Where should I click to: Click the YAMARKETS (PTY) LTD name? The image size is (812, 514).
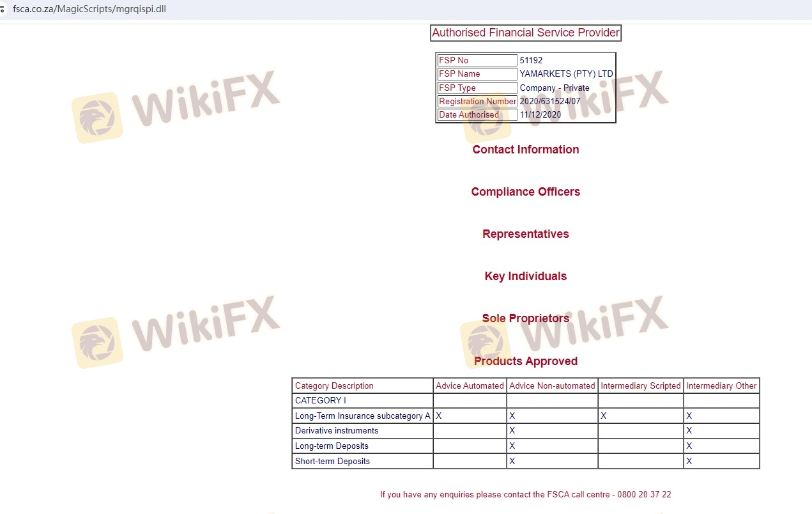[x=566, y=74]
